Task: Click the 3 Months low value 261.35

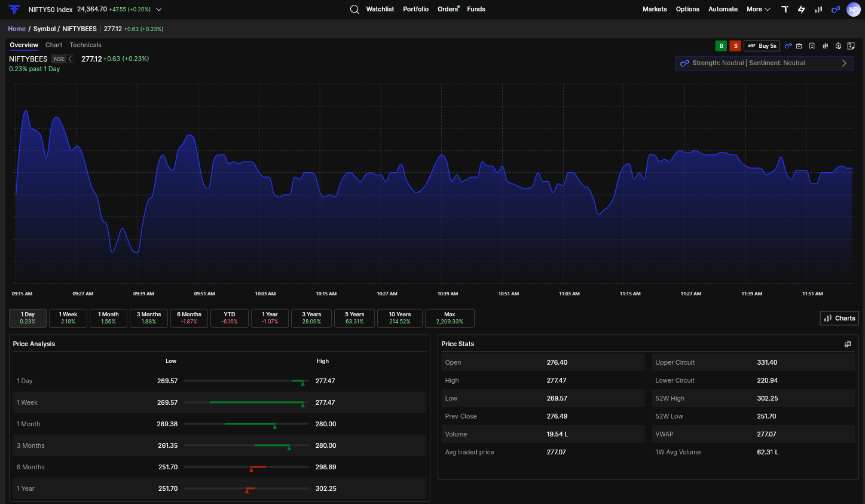Action: point(168,445)
